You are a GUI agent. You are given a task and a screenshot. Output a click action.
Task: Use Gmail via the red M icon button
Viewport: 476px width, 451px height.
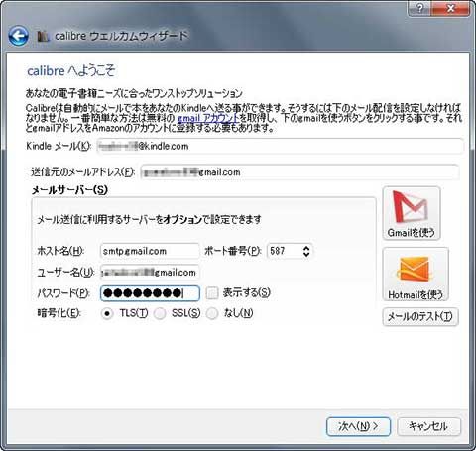(412, 213)
